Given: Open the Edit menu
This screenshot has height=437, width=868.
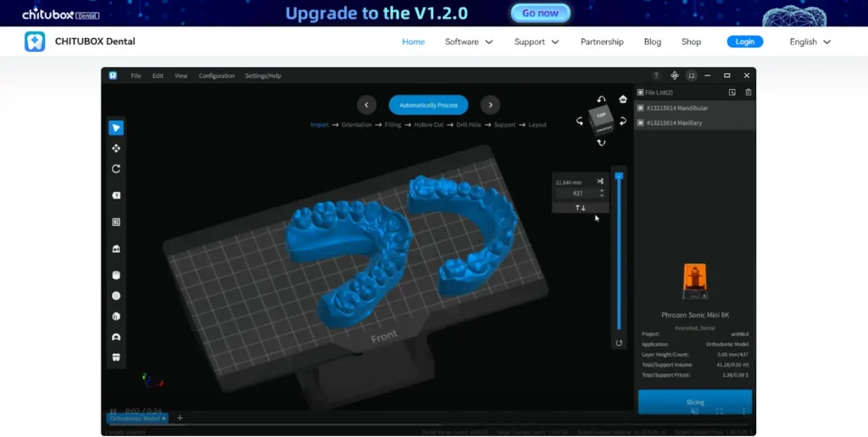Looking at the screenshot, I should (158, 76).
